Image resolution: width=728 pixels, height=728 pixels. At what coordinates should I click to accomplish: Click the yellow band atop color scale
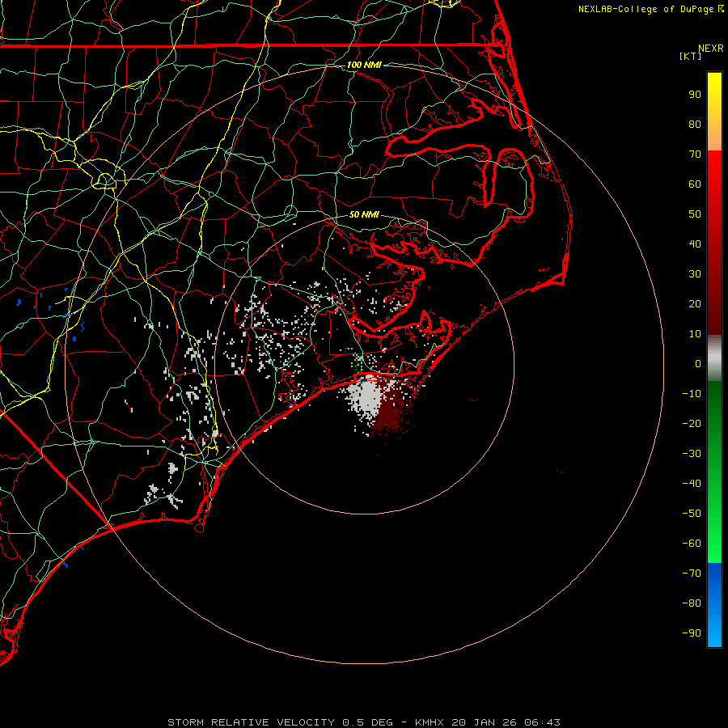pyautogui.click(x=714, y=112)
